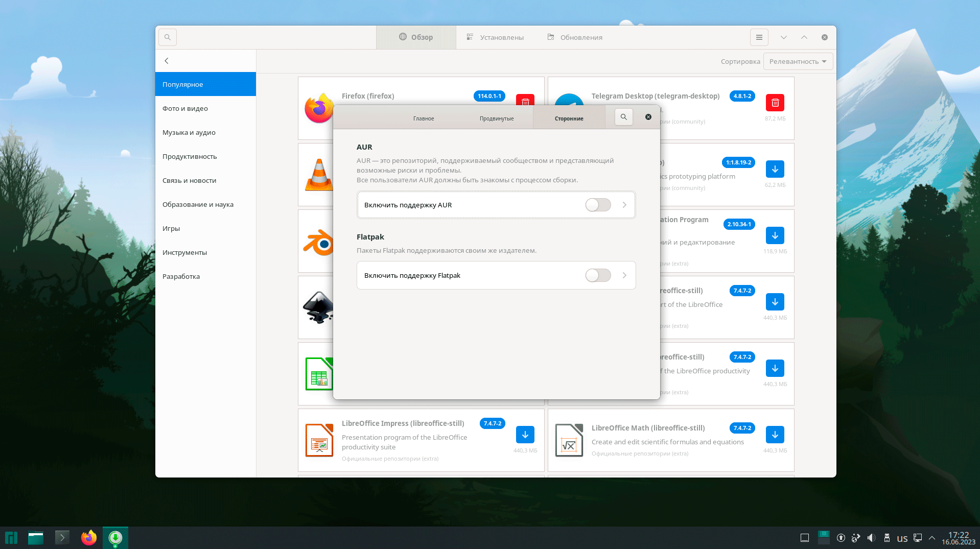
Task: Expand the Flatpak support row chevron
Action: (624, 275)
